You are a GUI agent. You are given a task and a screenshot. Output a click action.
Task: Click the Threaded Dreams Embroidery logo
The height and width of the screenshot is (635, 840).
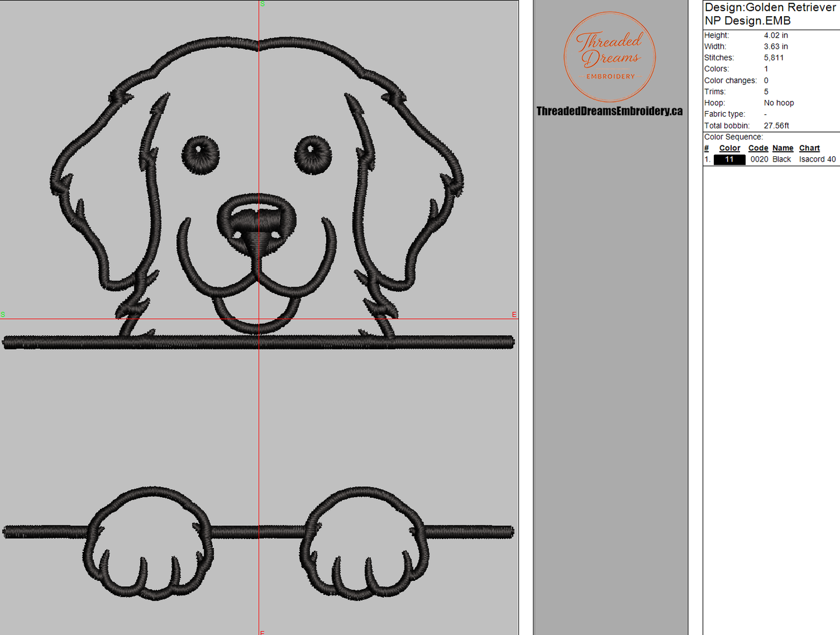click(610, 57)
